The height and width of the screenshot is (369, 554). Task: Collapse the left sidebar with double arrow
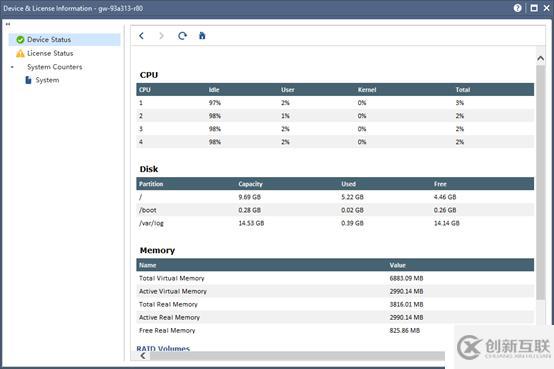(x=8, y=24)
